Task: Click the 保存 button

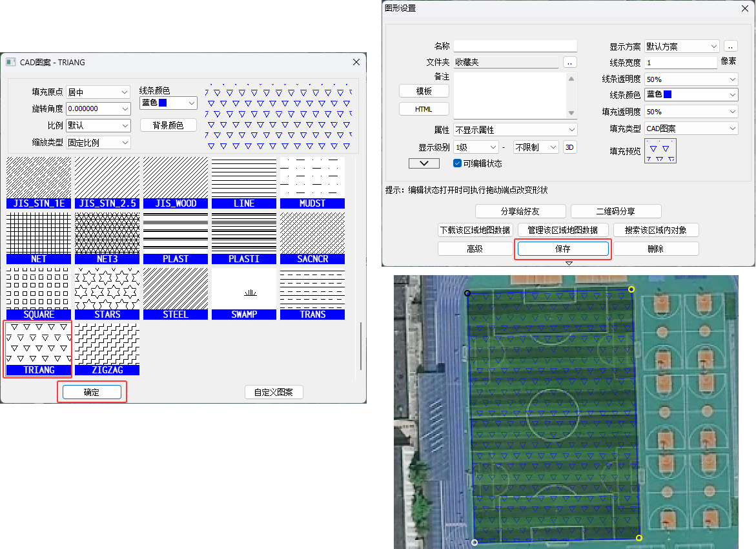Action: coord(563,249)
